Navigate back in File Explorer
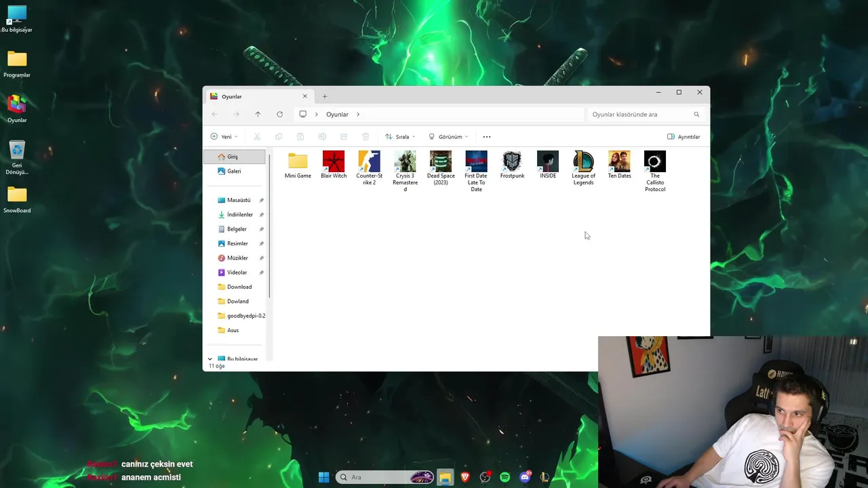Image resolution: width=868 pixels, height=488 pixels. (x=214, y=114)
